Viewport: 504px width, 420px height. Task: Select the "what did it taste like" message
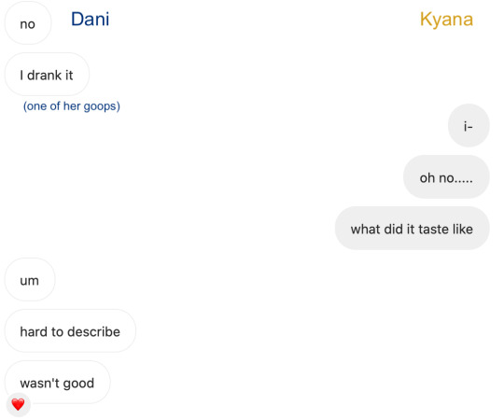point(413,228)
